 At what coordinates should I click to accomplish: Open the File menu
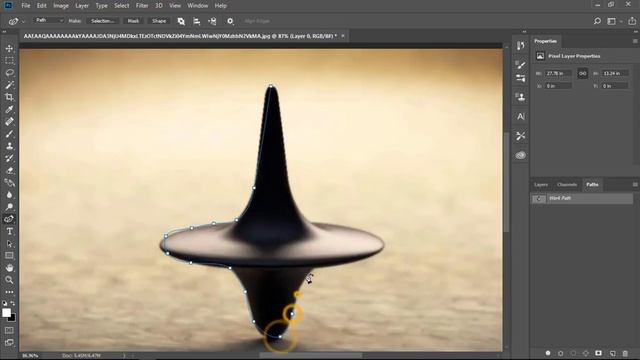pyautogui.click(x=26, y=6)
